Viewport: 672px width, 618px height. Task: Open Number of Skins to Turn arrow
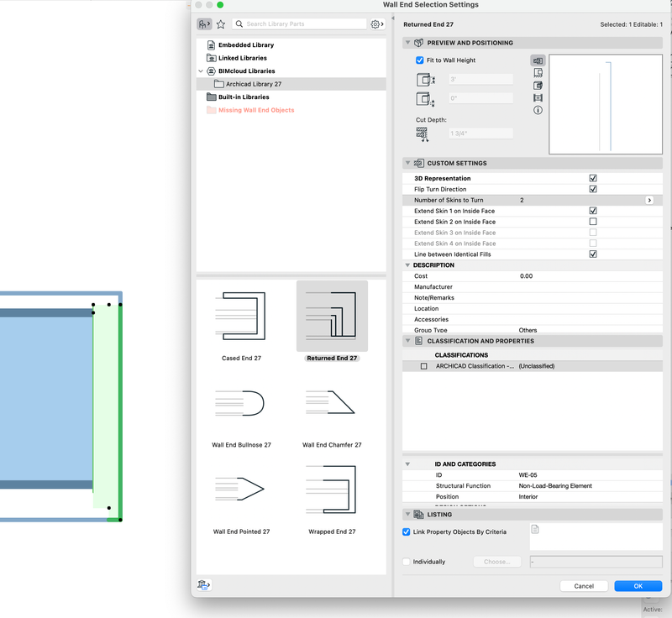[x=649, y=200]
